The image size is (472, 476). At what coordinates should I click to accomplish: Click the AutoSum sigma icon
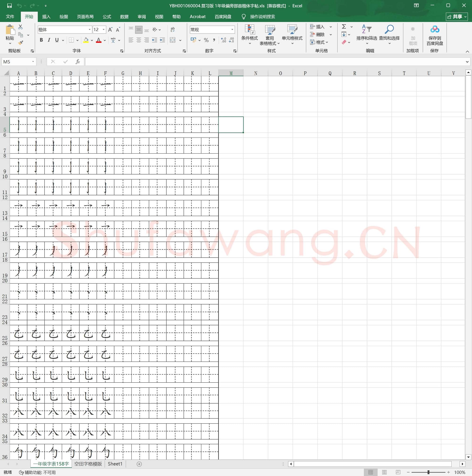(344, 27)
